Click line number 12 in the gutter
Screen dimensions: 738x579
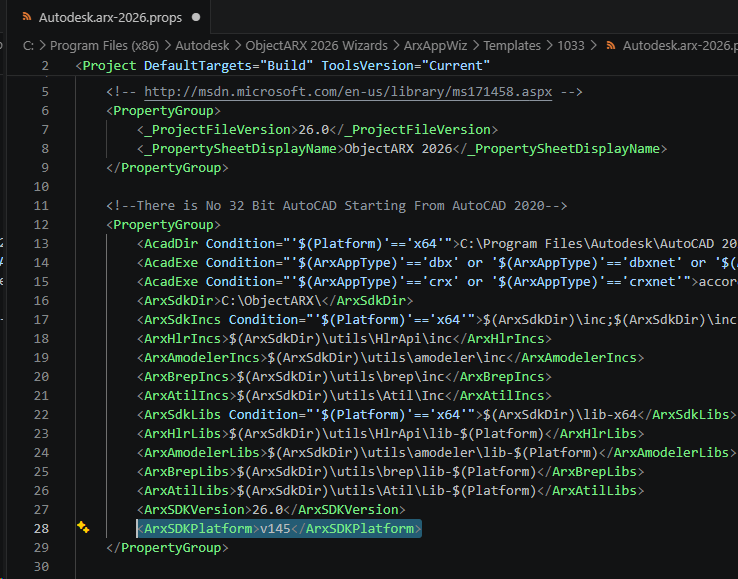click(x=41, y=224)
